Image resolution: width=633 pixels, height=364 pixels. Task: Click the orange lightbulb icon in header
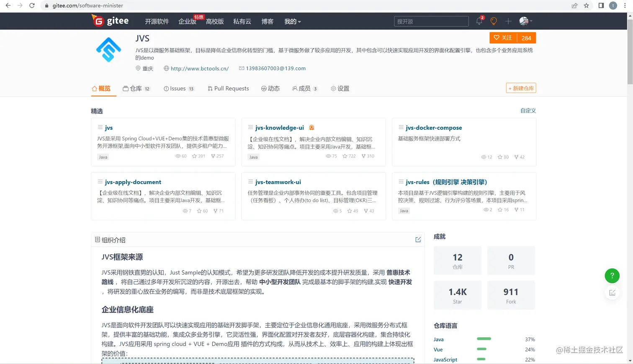pyautogui.click(x=494, y=21)
